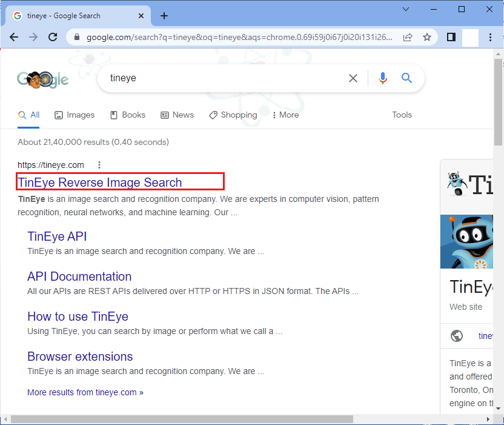Click the Google doodle logo
504x425 pixels.
[42, 79]
